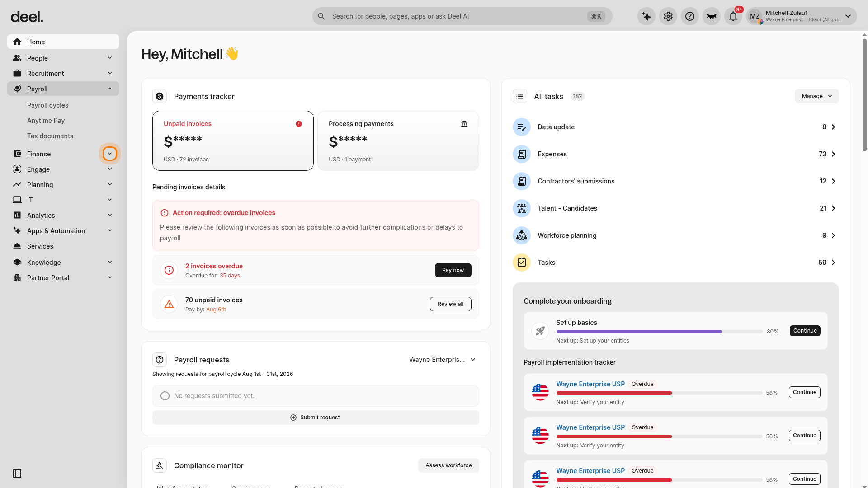This screenshot has height=488, width=868.
Task: Open Tax documents
Action: pyautogui.click(x=50, y=136)
